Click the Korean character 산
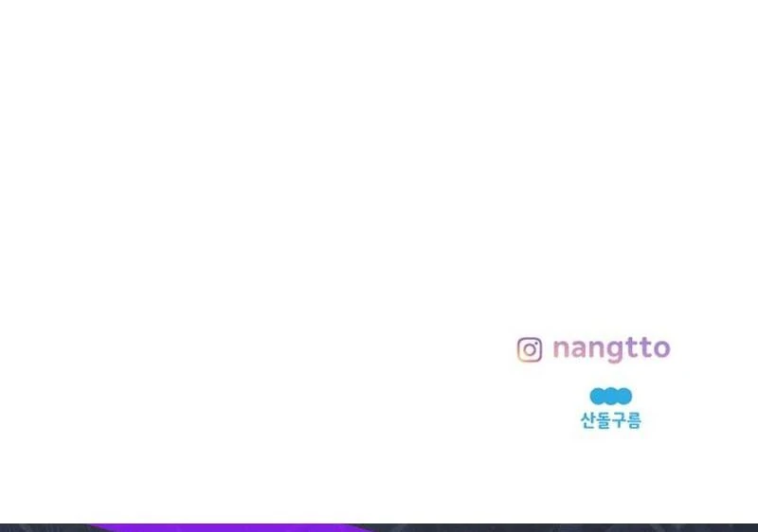 pyautogui.click(x=587, y=420)
